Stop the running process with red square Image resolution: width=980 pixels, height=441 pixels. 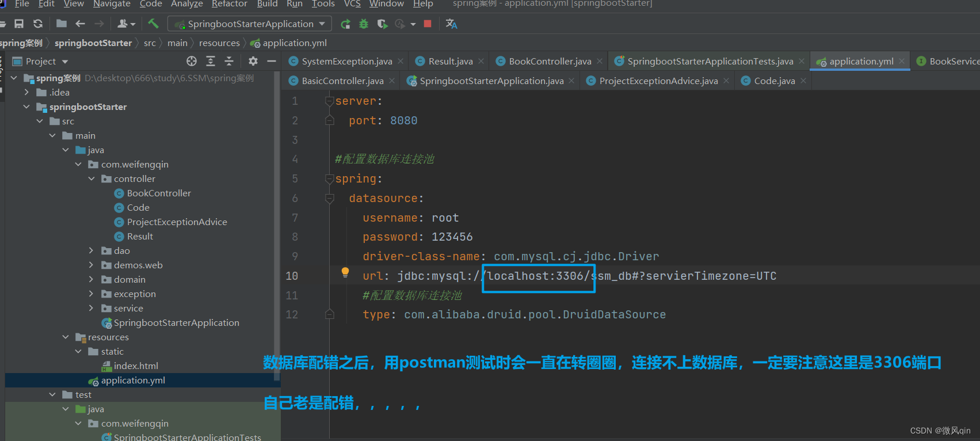(428, 24)
